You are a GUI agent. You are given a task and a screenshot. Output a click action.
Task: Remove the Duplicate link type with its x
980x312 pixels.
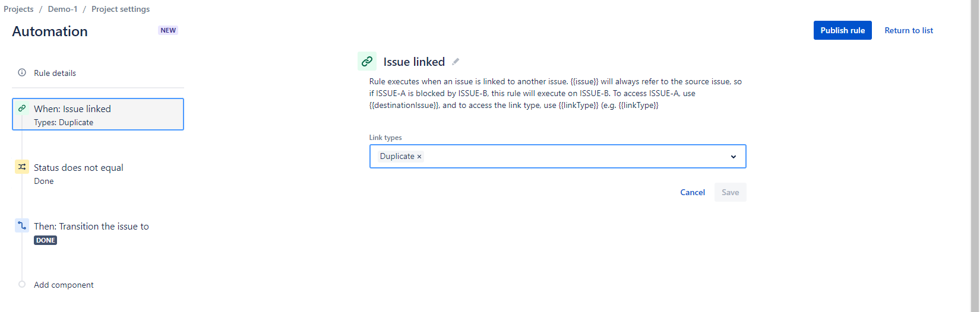(419, 157)
